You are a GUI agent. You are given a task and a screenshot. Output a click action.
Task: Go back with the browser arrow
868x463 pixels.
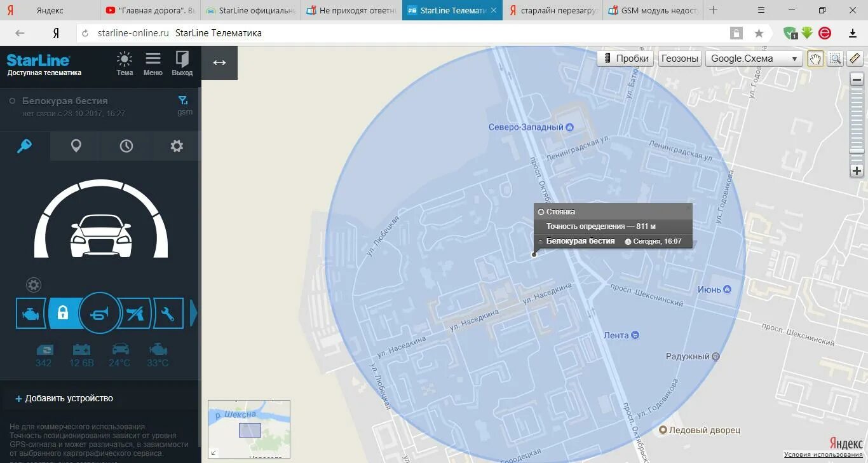tap(20, 33)
